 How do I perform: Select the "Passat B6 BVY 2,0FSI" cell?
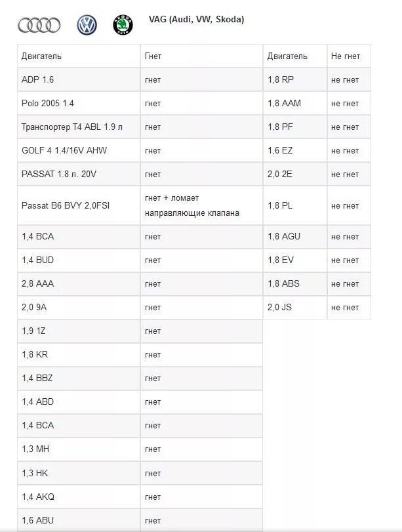(x=66, y=205)
